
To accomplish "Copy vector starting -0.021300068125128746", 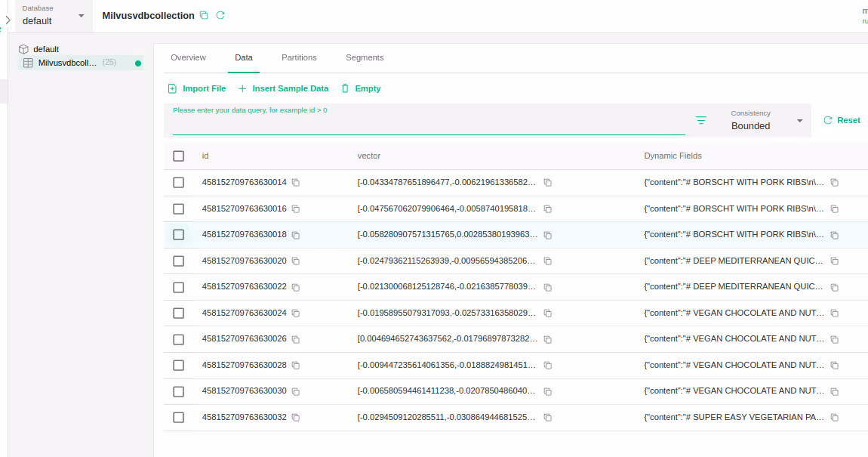I will pos(547,288).
